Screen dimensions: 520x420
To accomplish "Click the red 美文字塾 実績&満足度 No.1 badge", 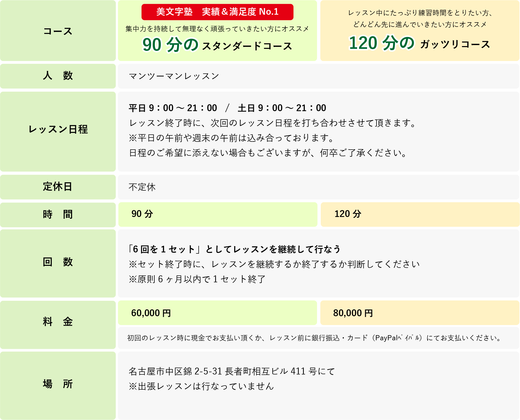I will click(217, 12).
